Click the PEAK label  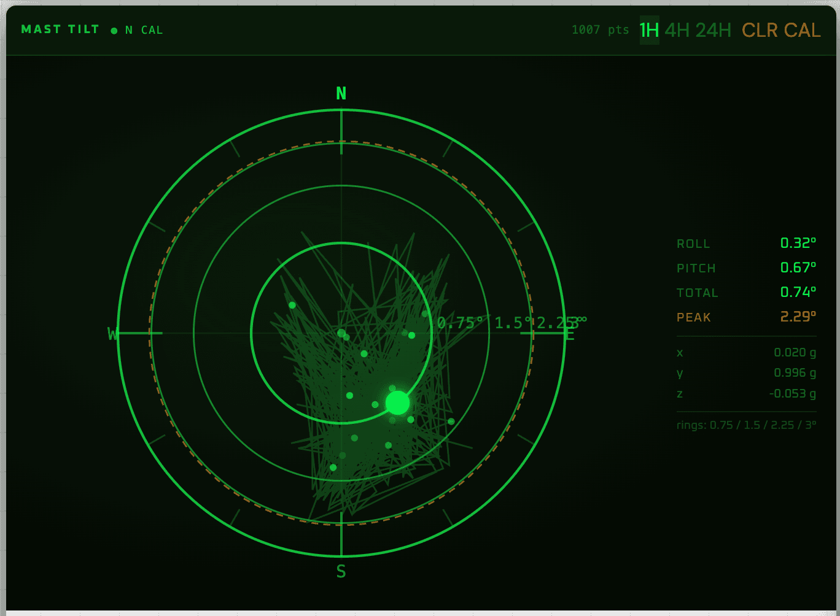click(x=694, y=317)
